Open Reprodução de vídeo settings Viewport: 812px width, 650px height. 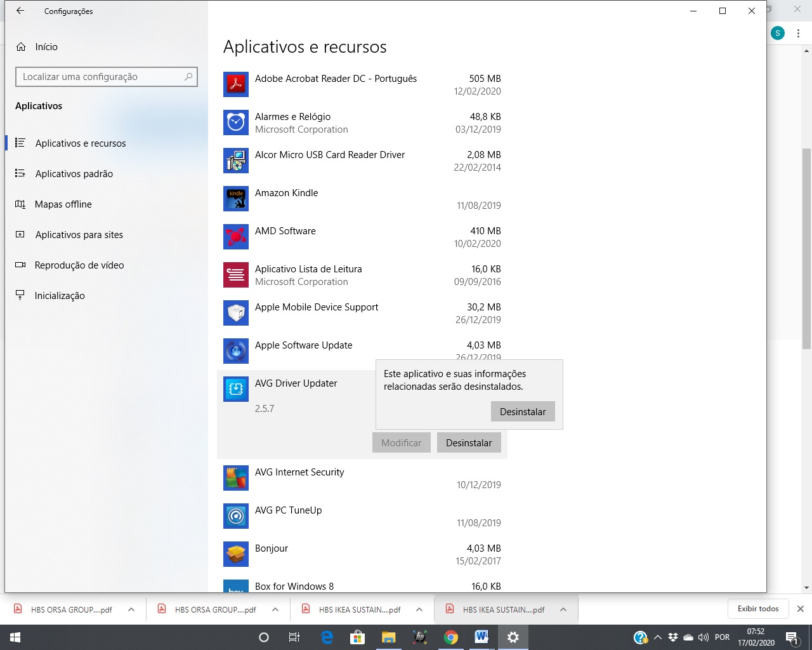pos(107,265)
